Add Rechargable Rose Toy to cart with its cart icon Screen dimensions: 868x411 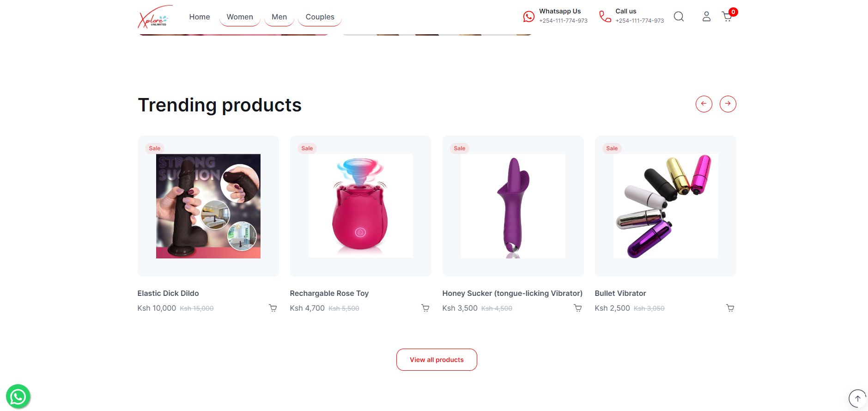coord(425,308)
